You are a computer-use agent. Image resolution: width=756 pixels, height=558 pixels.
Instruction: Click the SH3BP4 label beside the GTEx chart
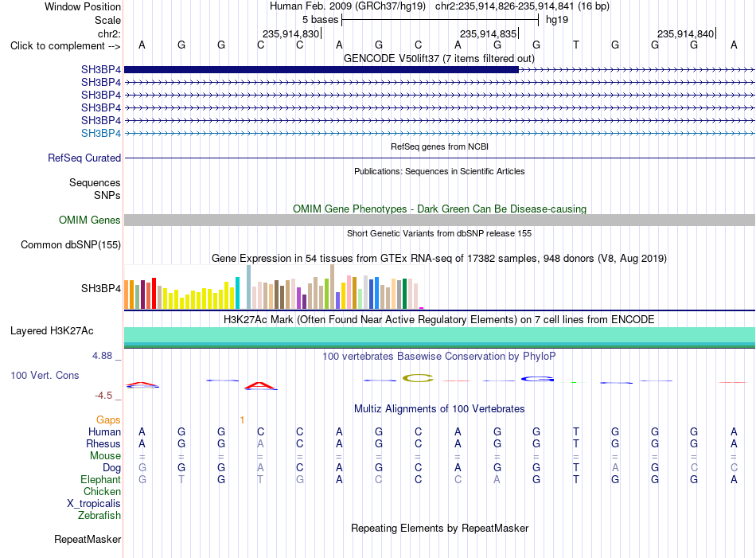click(101, 288)
